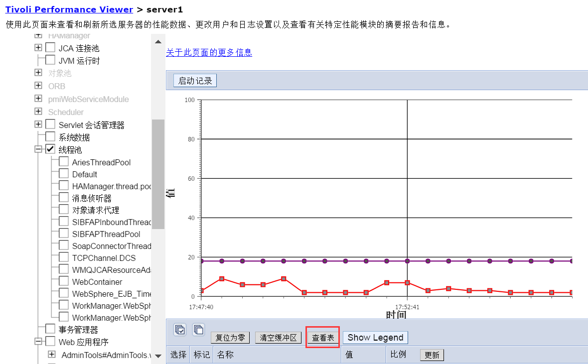Screen dimensions: 588x364
Task: Expand the Servlet 会话管理器 node
Action: [38, 124]
